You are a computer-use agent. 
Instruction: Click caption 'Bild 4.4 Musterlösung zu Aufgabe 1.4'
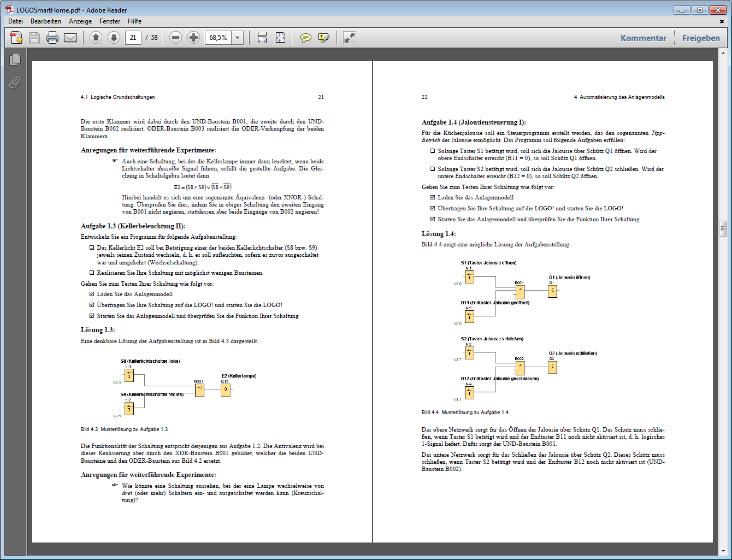[465, 412]
